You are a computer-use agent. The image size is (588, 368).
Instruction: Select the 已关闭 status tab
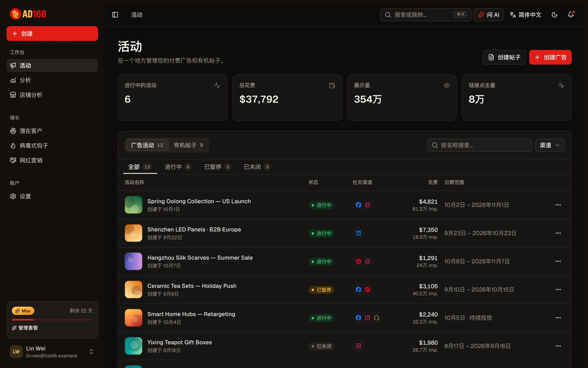257,167
